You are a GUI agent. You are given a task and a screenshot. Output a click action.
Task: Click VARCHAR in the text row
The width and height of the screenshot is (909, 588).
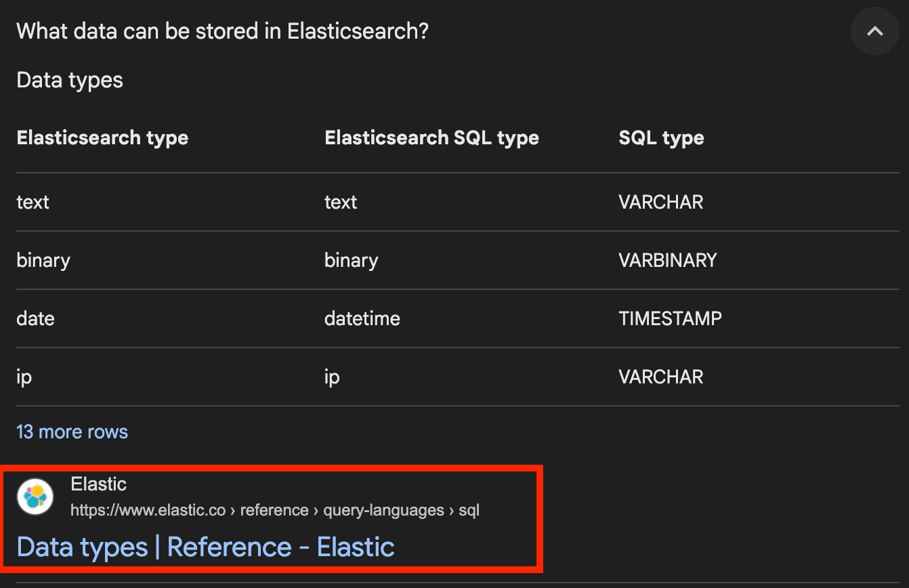point(660,202)
